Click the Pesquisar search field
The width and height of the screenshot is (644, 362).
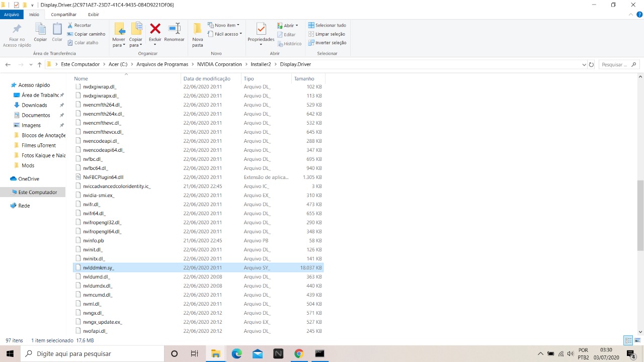[x=619, y=64]
